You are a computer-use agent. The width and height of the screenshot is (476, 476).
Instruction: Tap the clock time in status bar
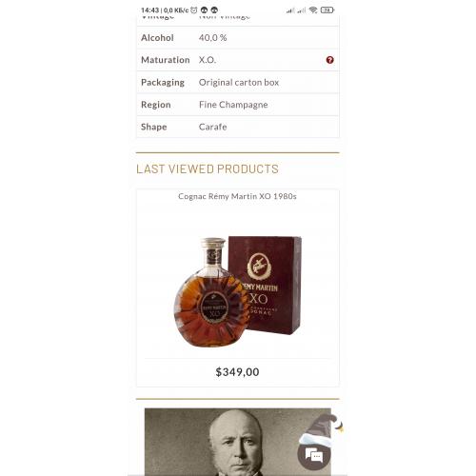[x=149, y=10]
